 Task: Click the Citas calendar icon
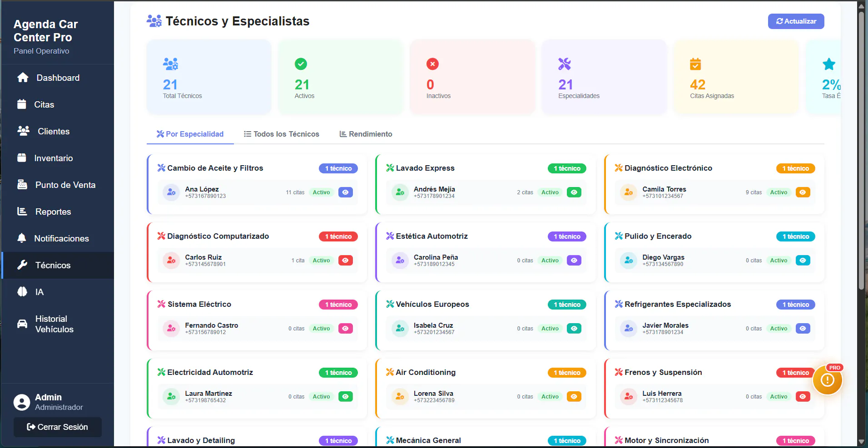(22, 104)
